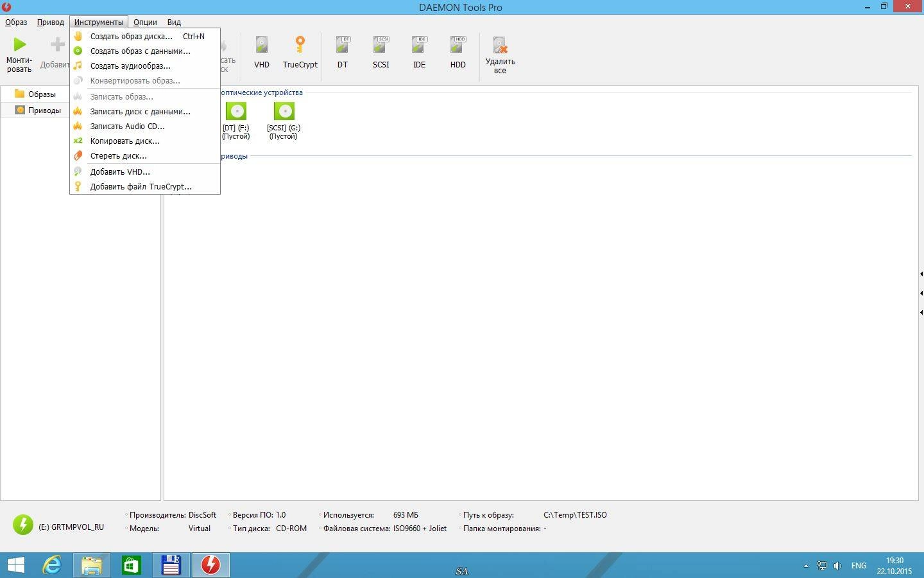Choose Добавить VHD menu entry

coord(145,172)
